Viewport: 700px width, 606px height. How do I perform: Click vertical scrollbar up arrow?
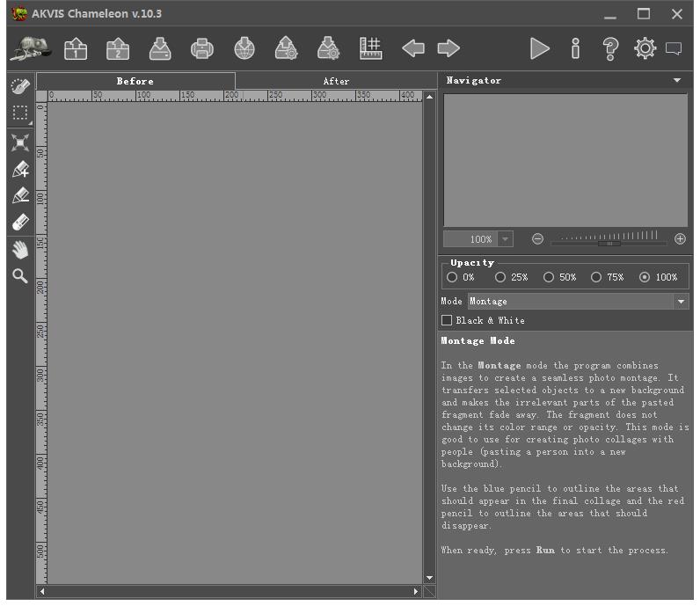pyautogui.click(x=429, y=97)
